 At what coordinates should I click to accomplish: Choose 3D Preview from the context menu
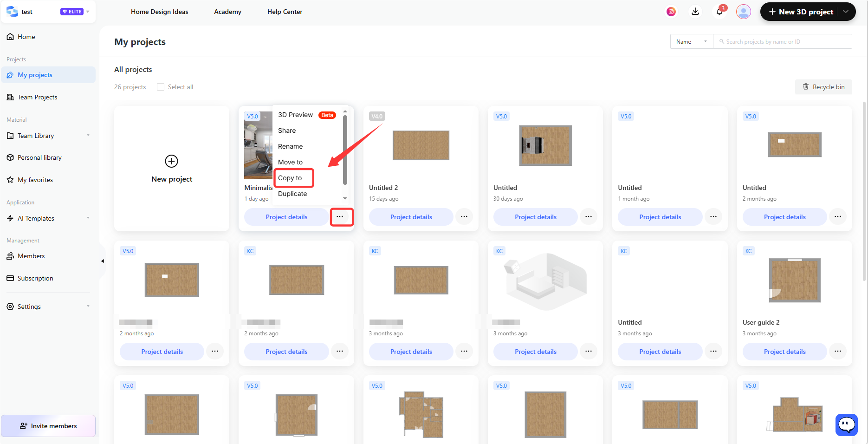(296, 115)
